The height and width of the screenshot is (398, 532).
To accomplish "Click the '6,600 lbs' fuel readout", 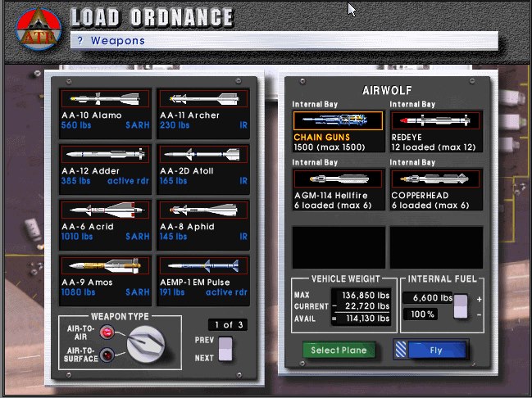I will [x=428, y=298].
